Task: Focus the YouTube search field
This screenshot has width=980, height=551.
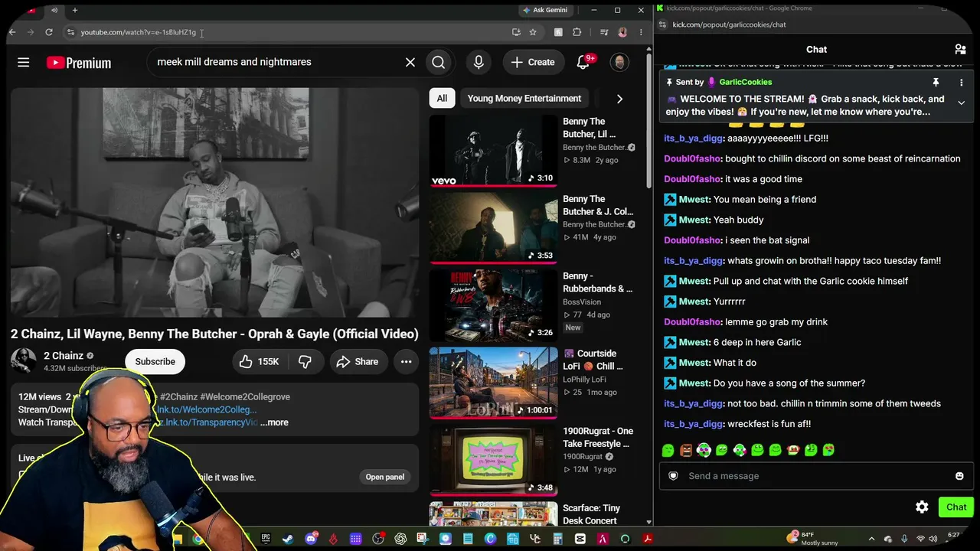Action: pyautogui.click(x=276, y=62)
